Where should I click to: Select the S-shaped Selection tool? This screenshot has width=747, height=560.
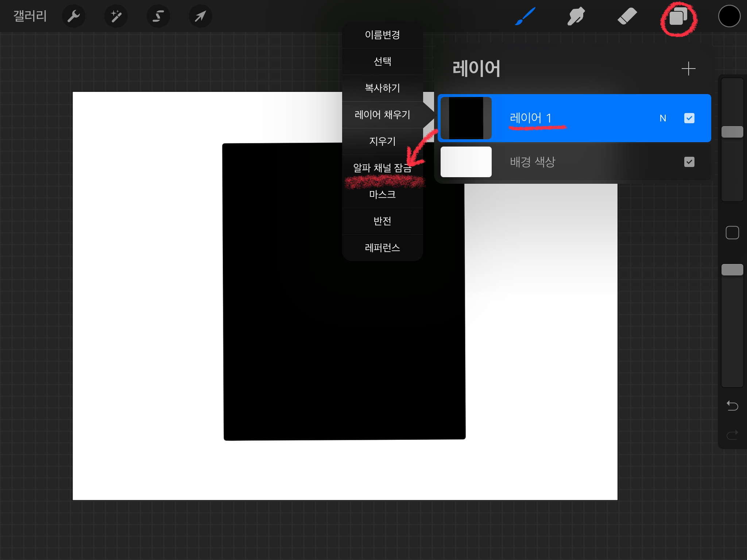coord(158,16)
